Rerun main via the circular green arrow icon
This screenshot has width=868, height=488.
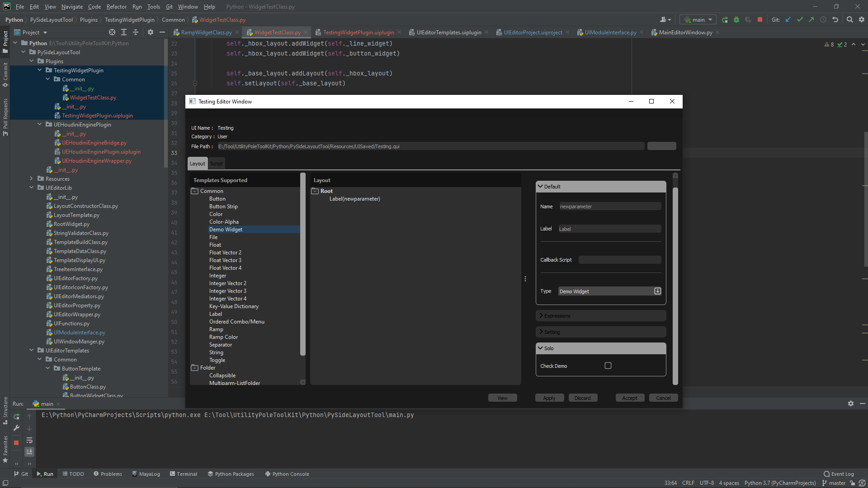725,19
